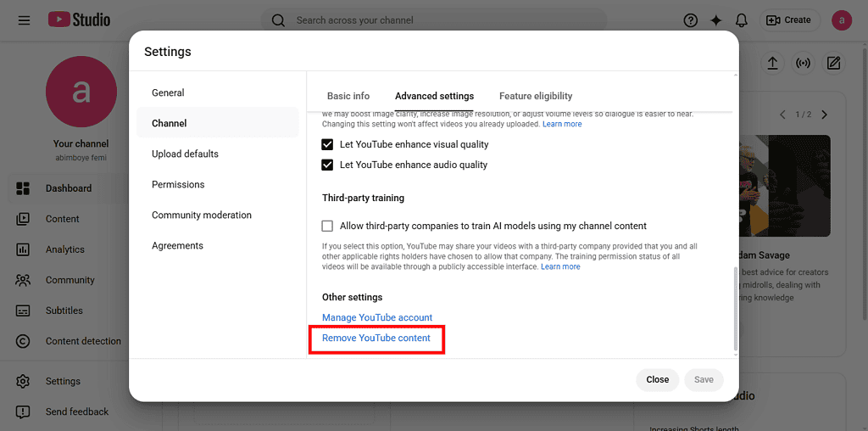Uncheck Let YouTube enhance visual quality

coord(328,144)
